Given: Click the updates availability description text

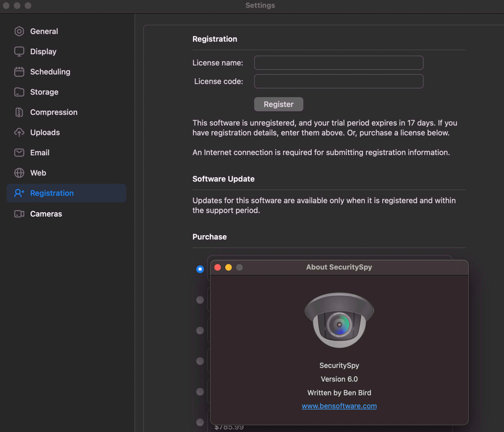Looking at the screenshot, I should (x=324, y=206).
